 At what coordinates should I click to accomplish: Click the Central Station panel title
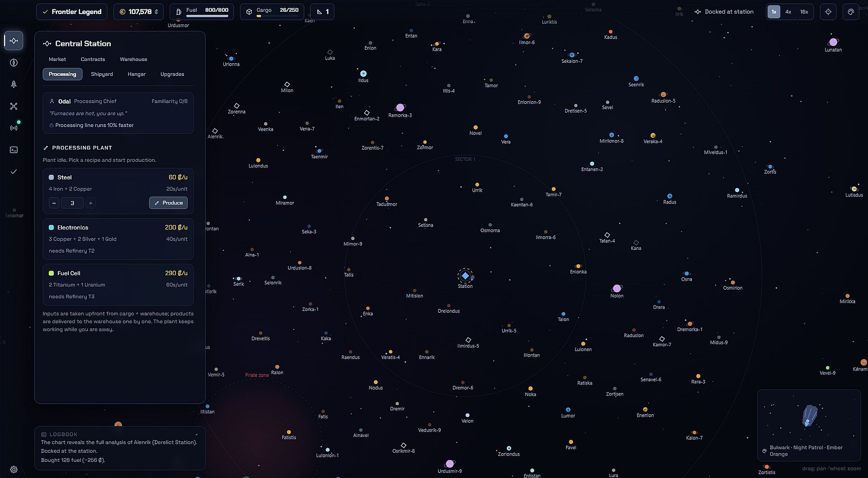tap(83, 43)
